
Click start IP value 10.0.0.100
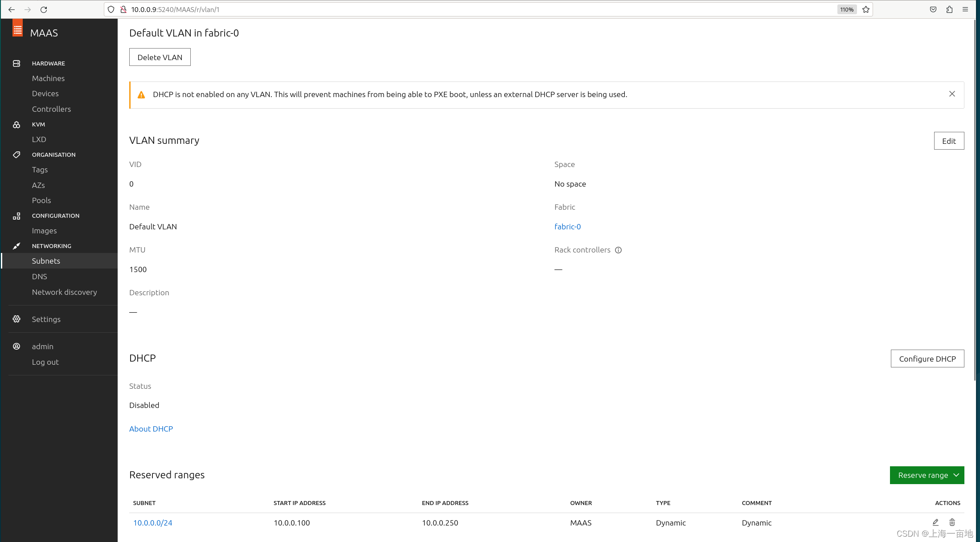[292, 523]
